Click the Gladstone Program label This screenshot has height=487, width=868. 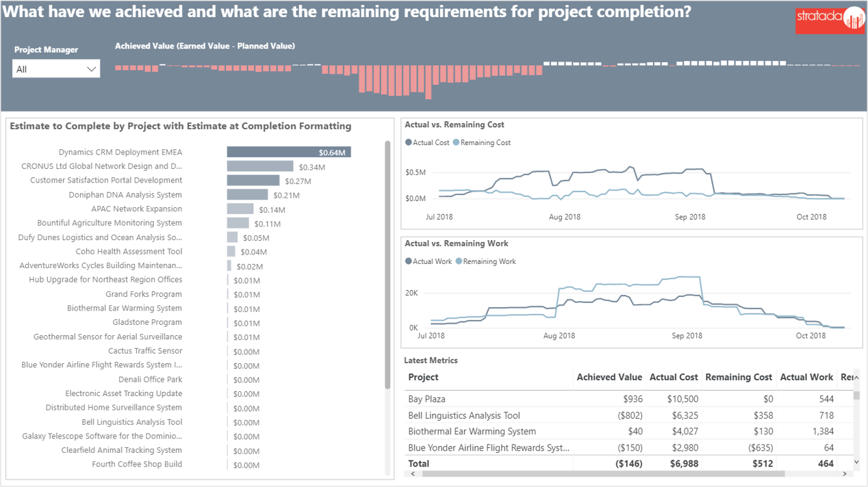147,322
